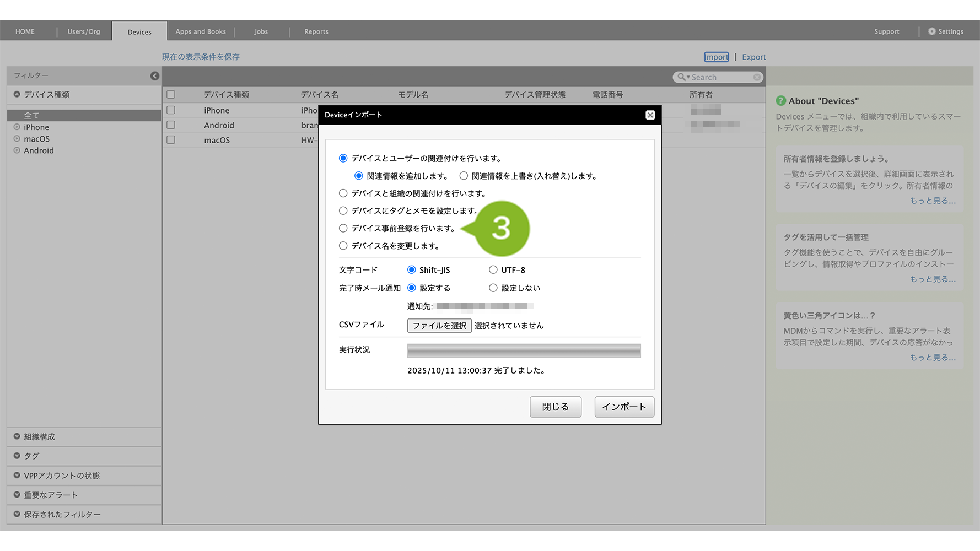Check the iPhone row checkbox
Image resolution: width=980 pixels, height=551 pixels.
(x=171, y=110)
